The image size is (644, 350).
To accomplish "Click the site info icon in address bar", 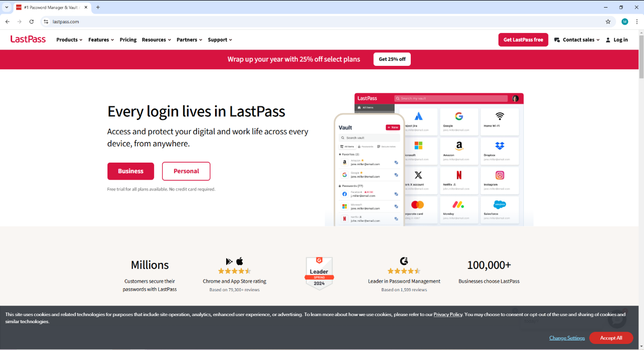I will coord(46,22).
